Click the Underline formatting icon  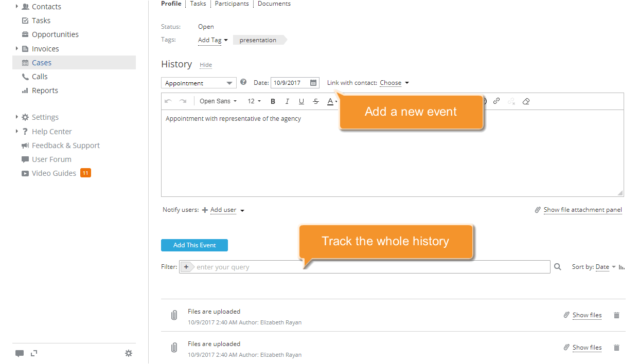click(301, 101)
